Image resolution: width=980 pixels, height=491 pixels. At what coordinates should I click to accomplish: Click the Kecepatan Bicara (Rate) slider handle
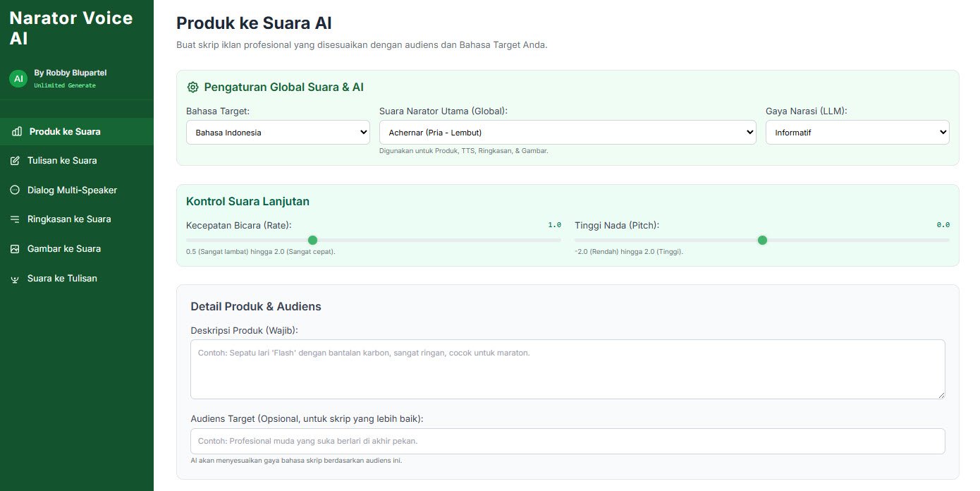pyautogui.click(x=312, y=240)
